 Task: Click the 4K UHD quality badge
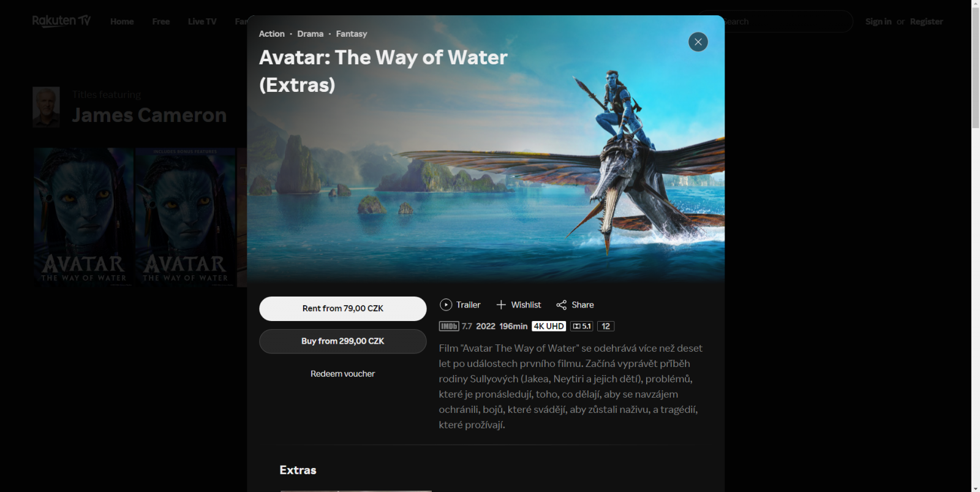coord(549,326)
